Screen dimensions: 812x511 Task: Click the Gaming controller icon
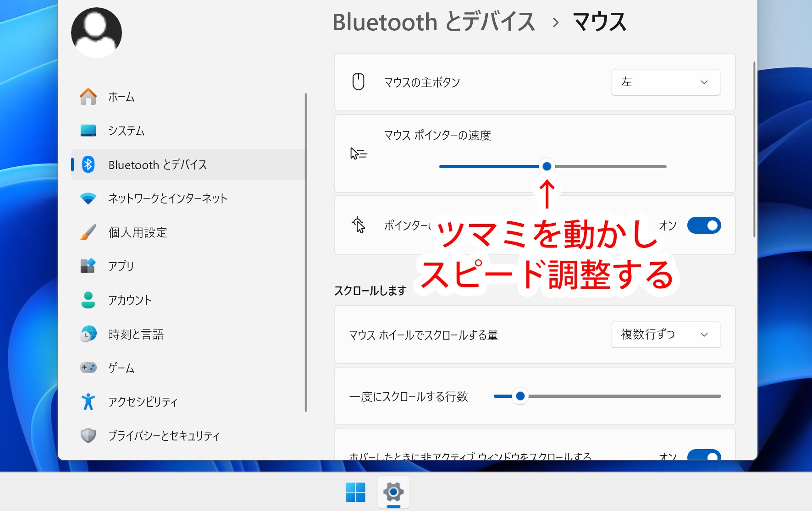point(88,368)
